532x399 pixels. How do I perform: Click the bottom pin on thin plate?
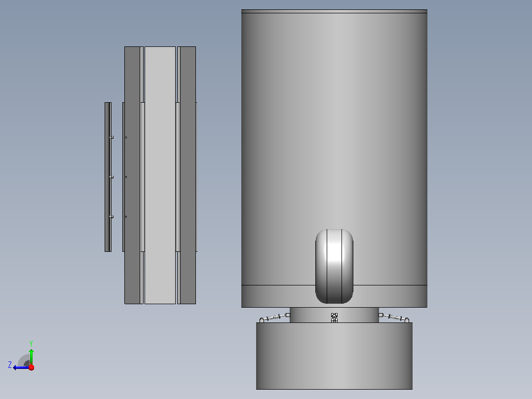click(112, 217)
